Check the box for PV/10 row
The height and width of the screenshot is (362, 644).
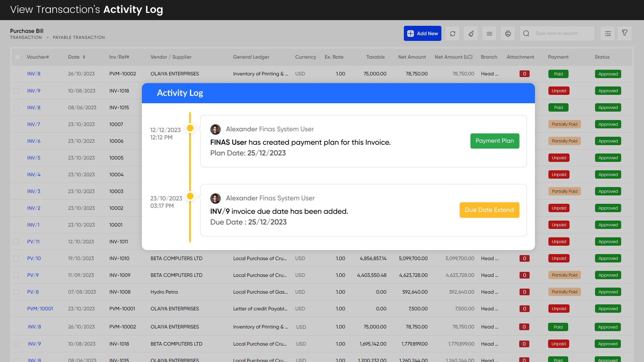16,258
